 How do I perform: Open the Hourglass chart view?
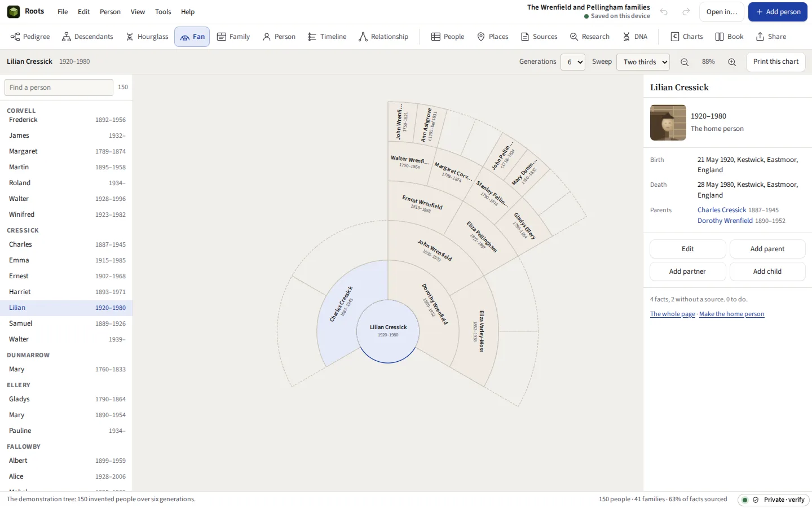pos(147,37)
